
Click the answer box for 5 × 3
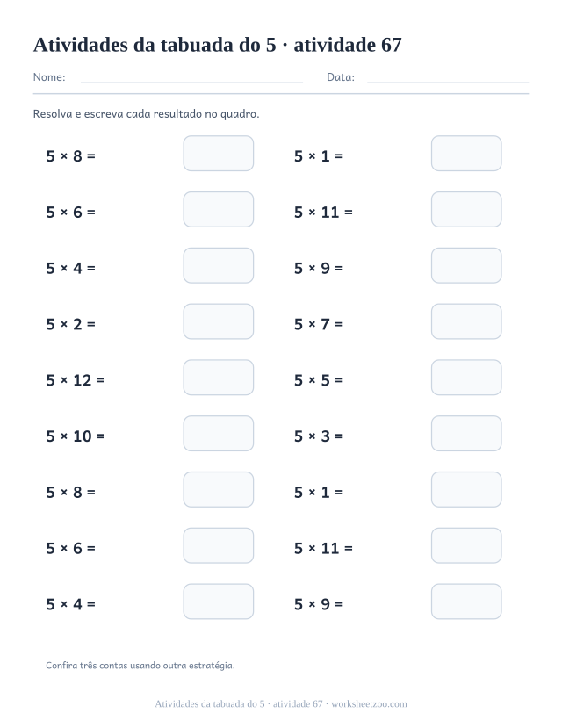(466, 434)
